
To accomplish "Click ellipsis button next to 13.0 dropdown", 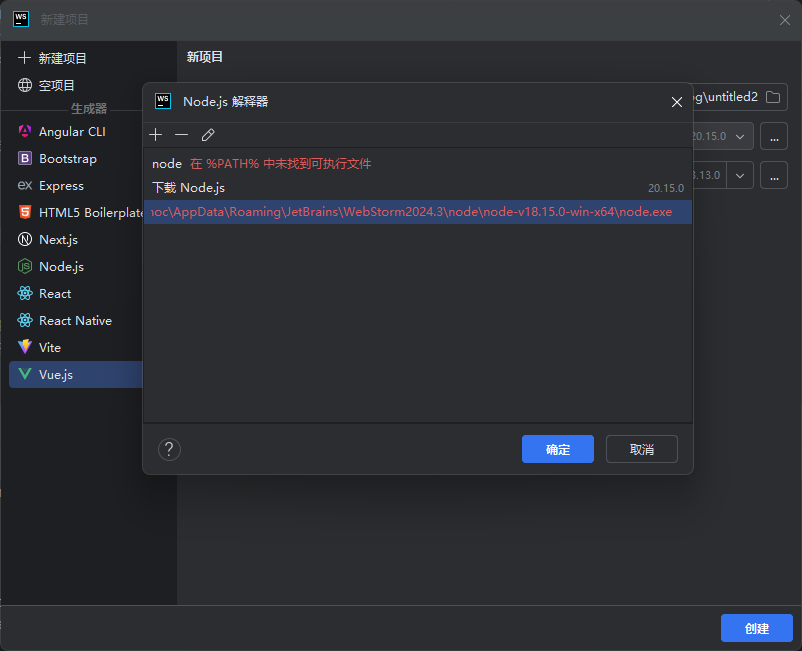I will [774, 175].
